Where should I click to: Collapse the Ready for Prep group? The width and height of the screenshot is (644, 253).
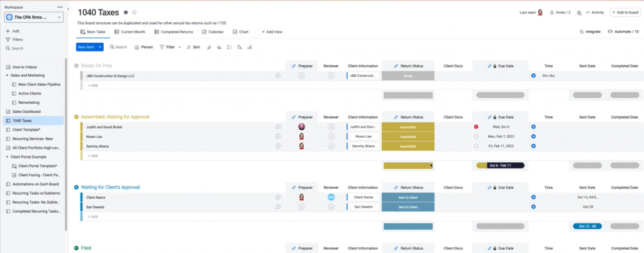tap(76, 65)
